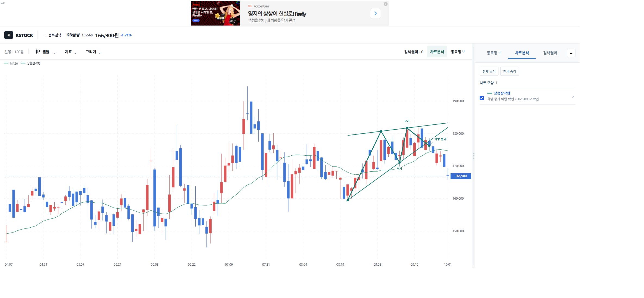This screenshot has height=298, width=644.
Task: Click the KSTOCK brand name text
Action: (24, 35)
